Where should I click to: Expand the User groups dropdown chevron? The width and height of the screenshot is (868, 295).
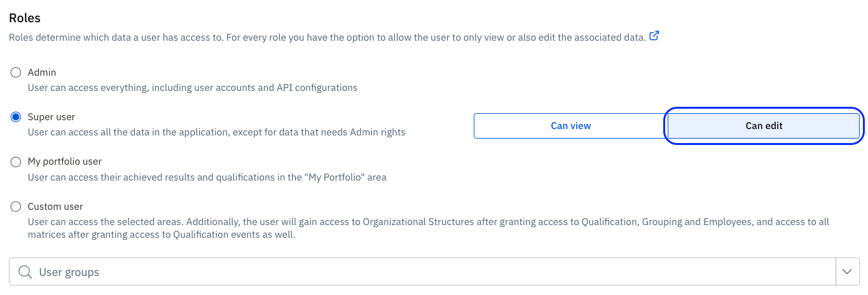[847, 271]
